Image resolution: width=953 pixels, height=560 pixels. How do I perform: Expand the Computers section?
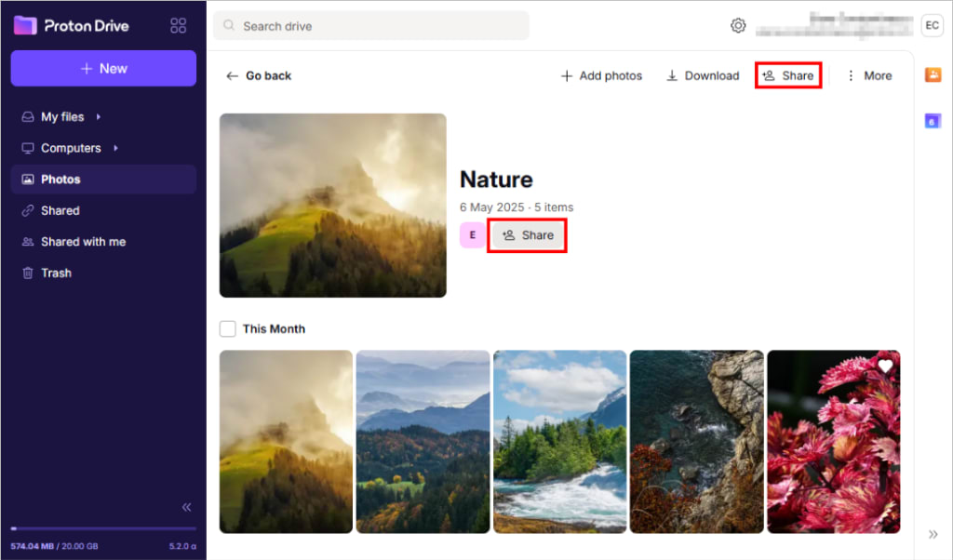114,148
